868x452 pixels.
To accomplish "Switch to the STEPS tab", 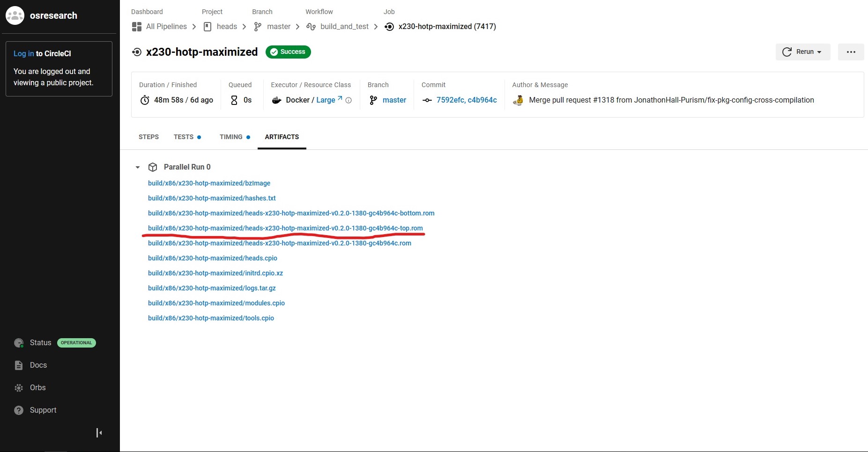I will tap(148, 137).
